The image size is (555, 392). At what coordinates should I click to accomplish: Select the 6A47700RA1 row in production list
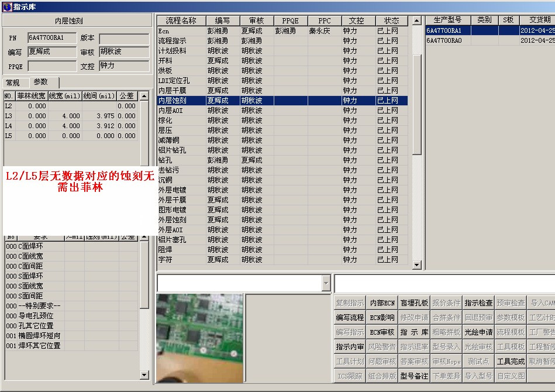tap(490, 30)
